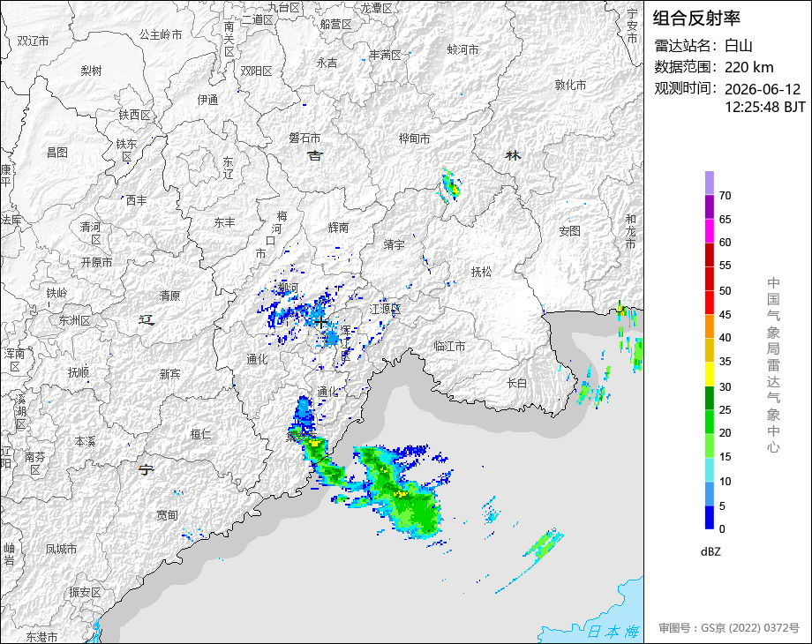Viewport: 812px width, 644px height.
Task: Click the 伊通 map label
Action: pos(207,100)
